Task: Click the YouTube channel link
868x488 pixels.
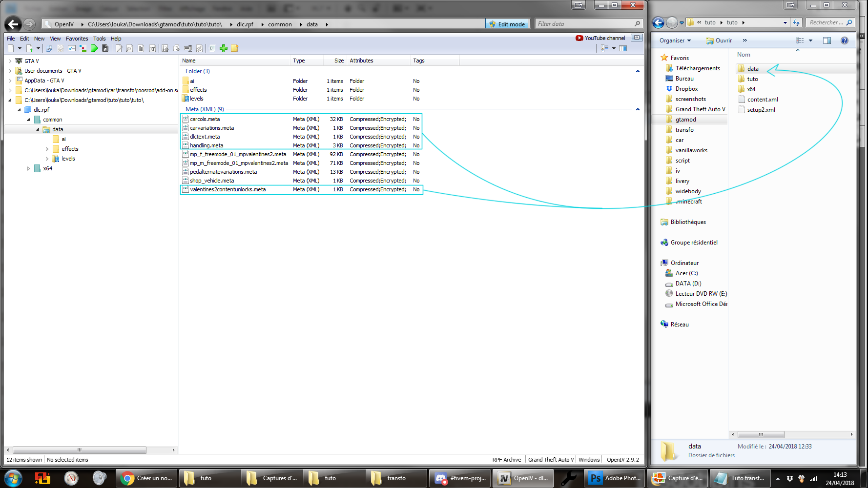Action: click(600, 38)
